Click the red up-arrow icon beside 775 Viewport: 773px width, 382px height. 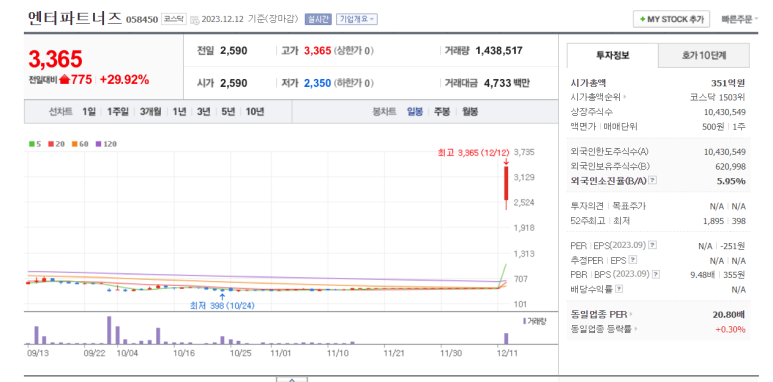(64, 80)
